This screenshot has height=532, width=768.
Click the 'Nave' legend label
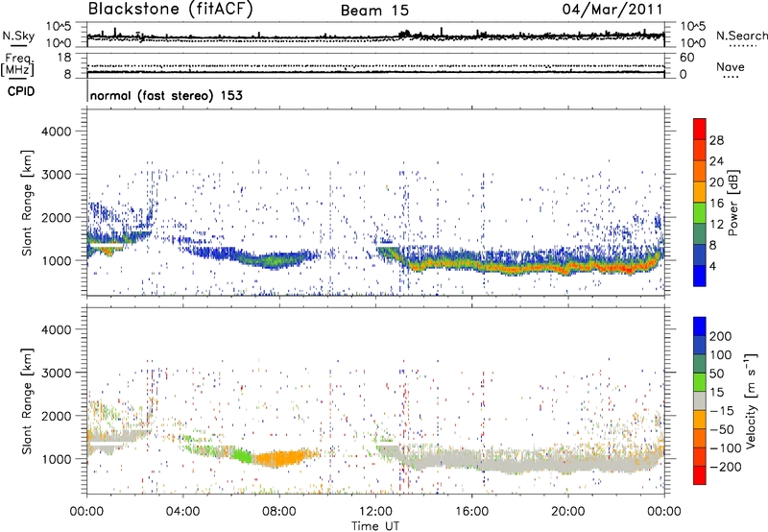tap(730, 67)
